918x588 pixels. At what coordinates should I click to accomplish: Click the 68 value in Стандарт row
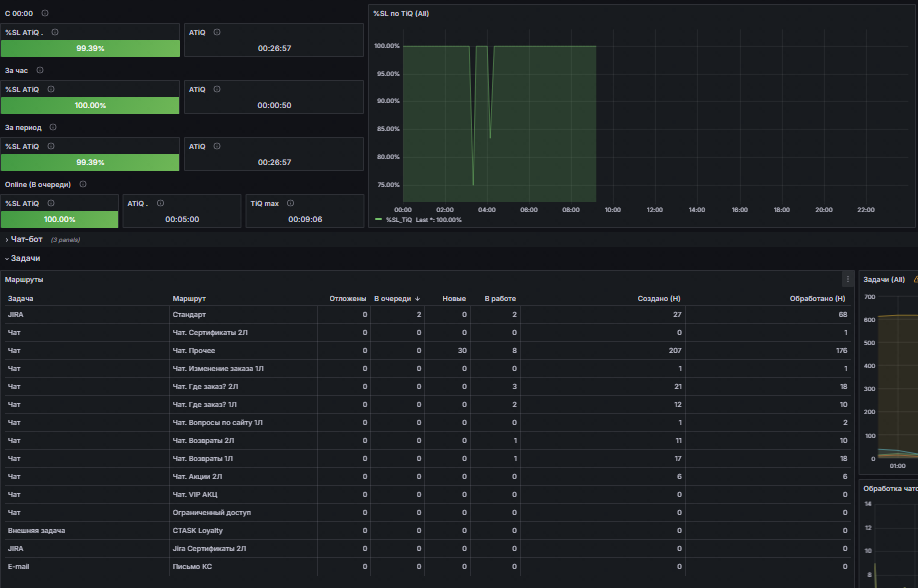842,314
